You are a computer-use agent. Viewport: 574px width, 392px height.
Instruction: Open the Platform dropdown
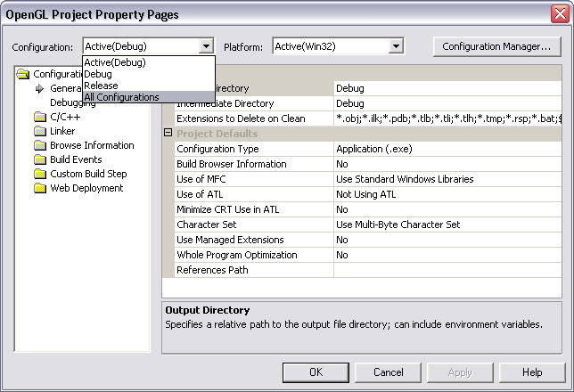396,46
